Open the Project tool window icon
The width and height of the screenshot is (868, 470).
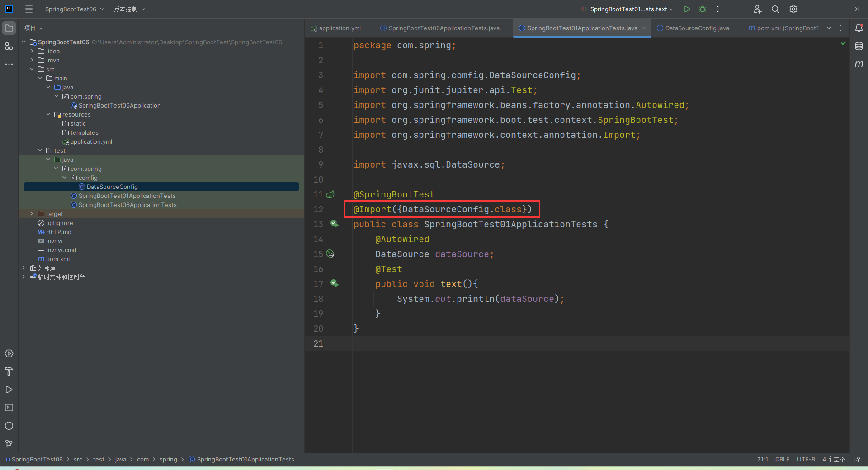point(9,28)
